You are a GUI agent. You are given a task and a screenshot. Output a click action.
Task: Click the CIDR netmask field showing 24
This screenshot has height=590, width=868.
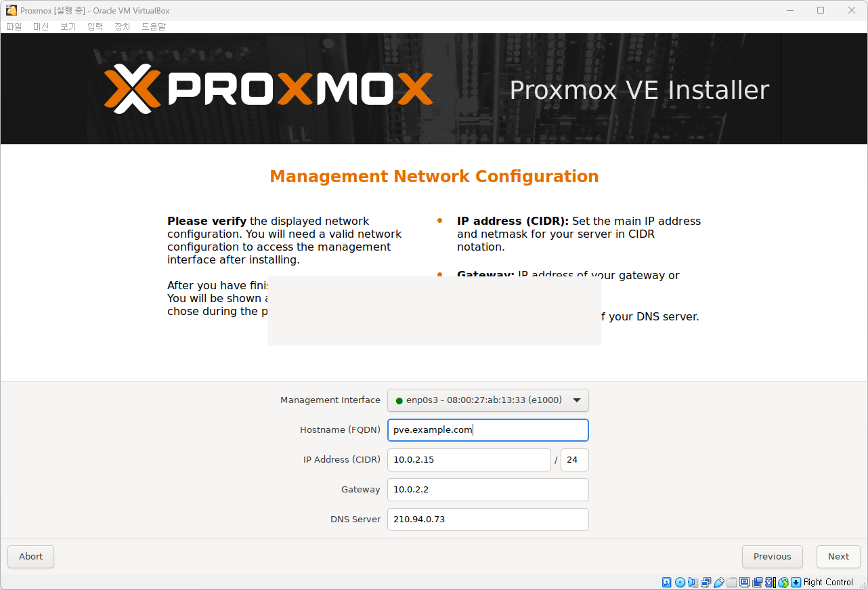575,459
